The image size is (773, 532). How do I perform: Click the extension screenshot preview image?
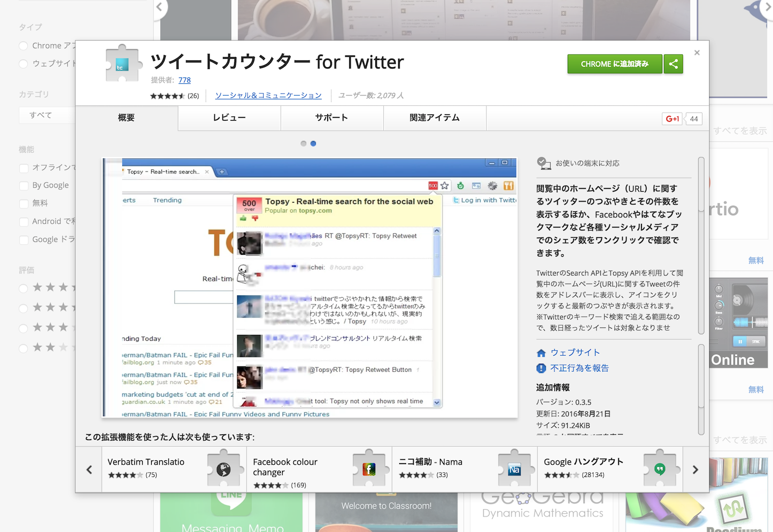(x=310, y=287)
